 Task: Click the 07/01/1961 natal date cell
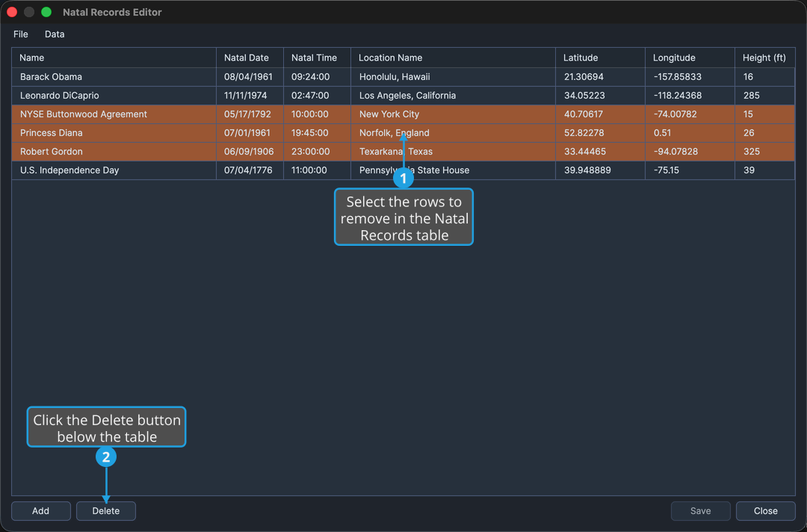click(x=250, y=133)
